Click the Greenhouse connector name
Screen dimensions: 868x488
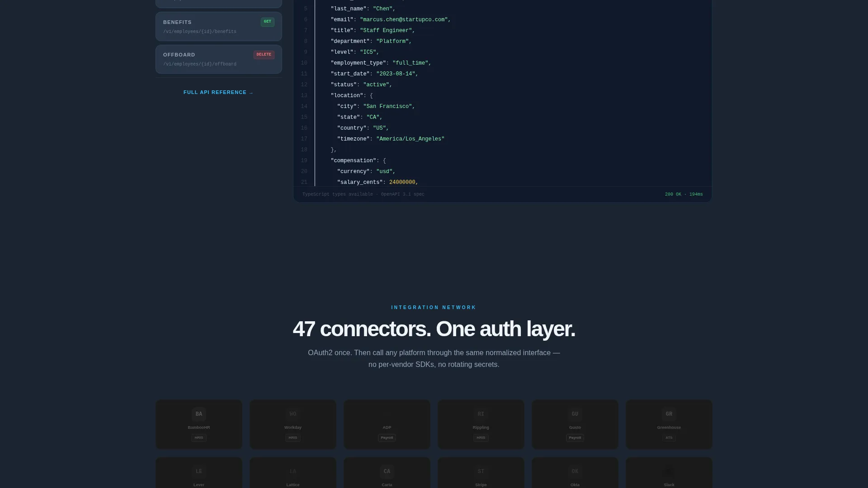point(669,427)
